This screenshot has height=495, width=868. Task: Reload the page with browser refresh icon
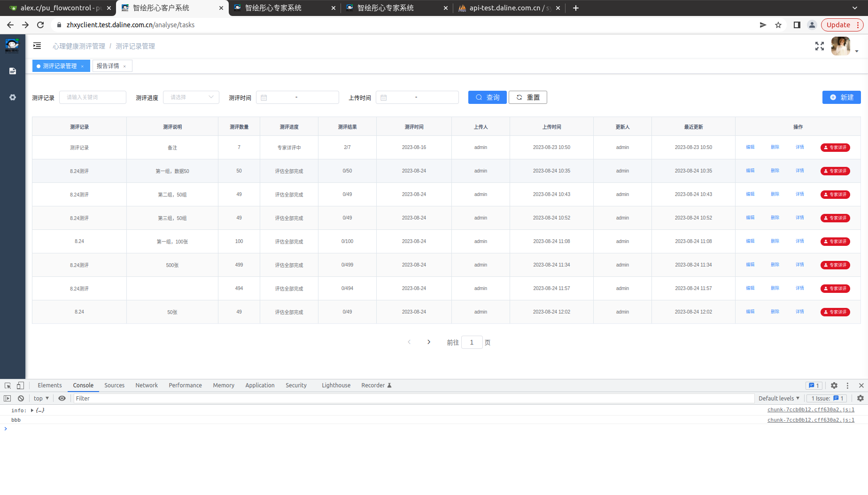pos(40,25)
